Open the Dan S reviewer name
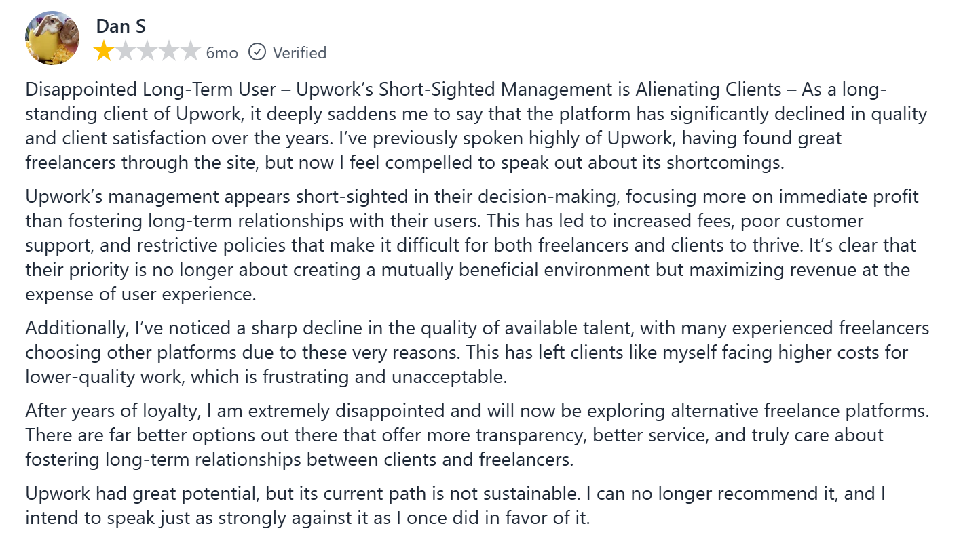The width and height of the screenshot is (980, 535). [x=121, y=26]
